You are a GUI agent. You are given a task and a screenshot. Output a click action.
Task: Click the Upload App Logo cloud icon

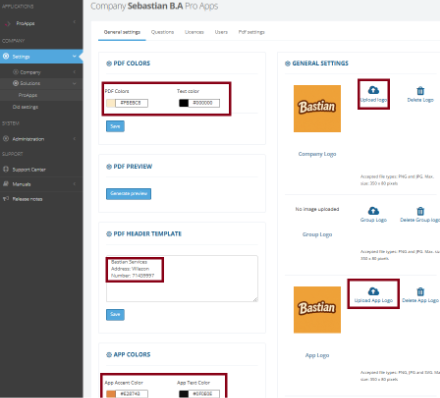[373, 291]
